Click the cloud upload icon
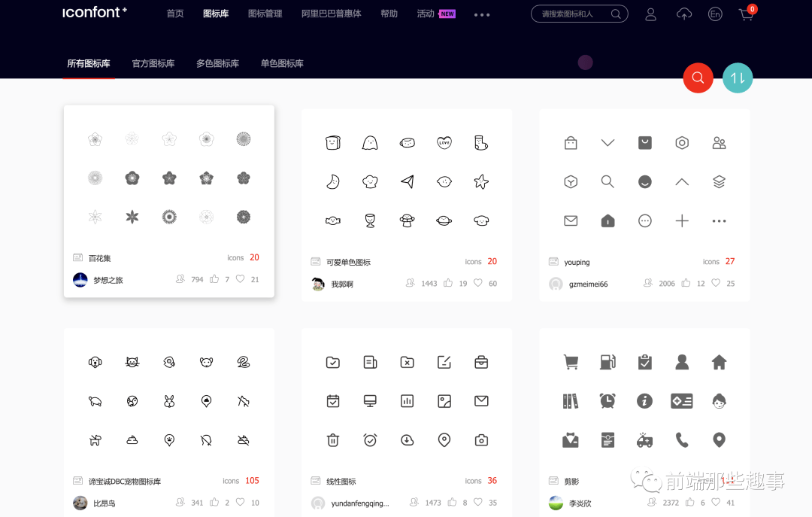Viewport: 812px width, 517px height. click(683, 14)
